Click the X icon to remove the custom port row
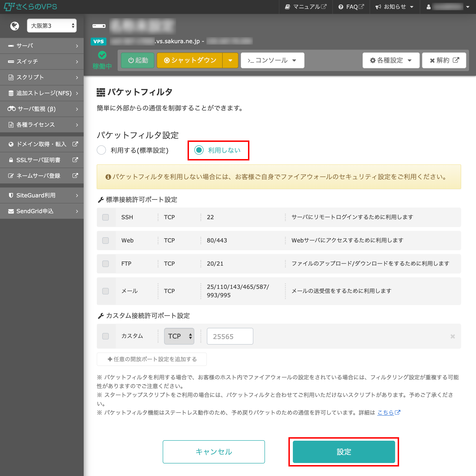The image size is (476, 476). coord(452,336)
